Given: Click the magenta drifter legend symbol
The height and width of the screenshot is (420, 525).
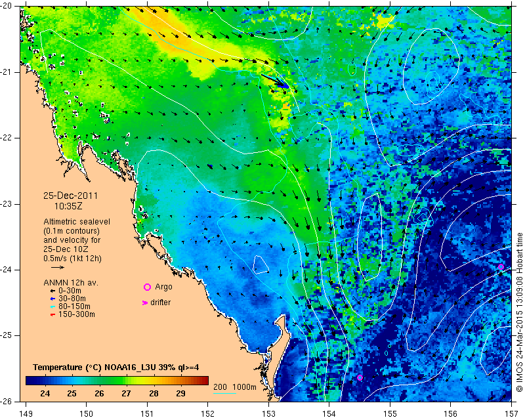Looking at the screenshot, I should pyautogui.click(x=145, y=303).
